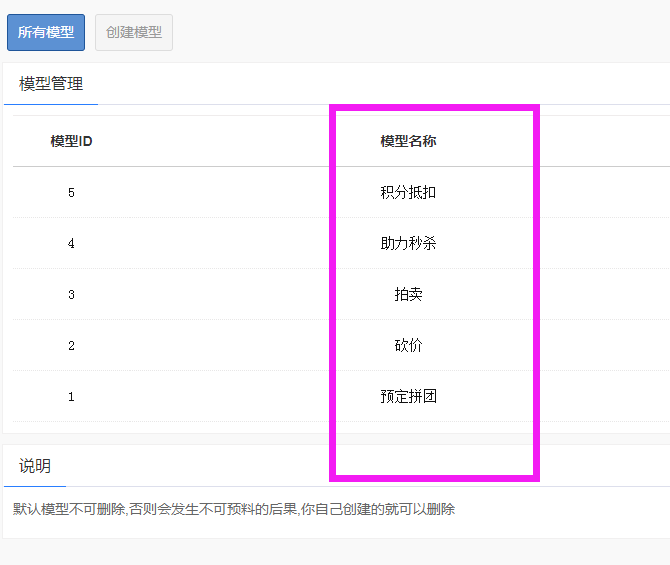670x565 pixels.
Task: Select the 说明 tab header
Action: click(x=35, y=466)
